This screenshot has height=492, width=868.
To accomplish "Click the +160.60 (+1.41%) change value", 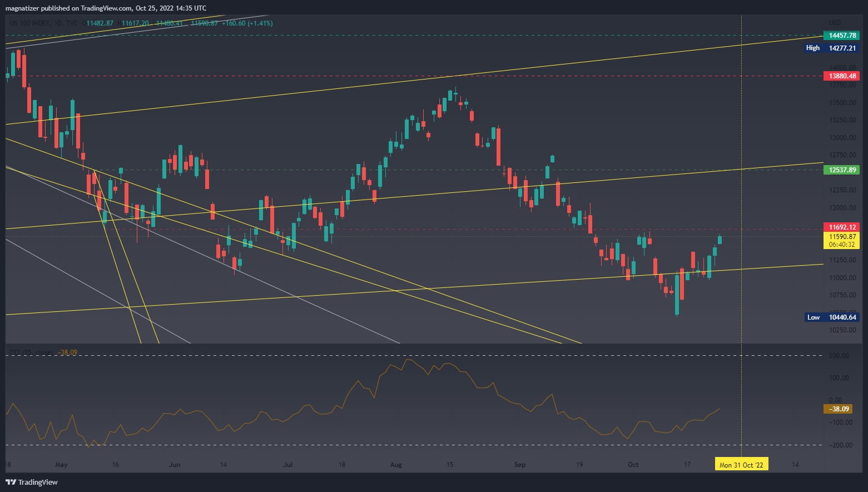I will tap(247, 23).
